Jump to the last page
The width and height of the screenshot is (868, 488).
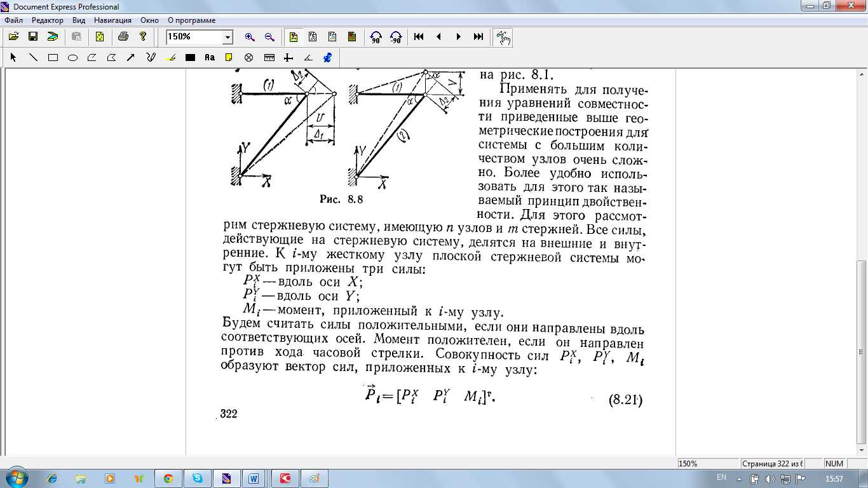point(478,37)
